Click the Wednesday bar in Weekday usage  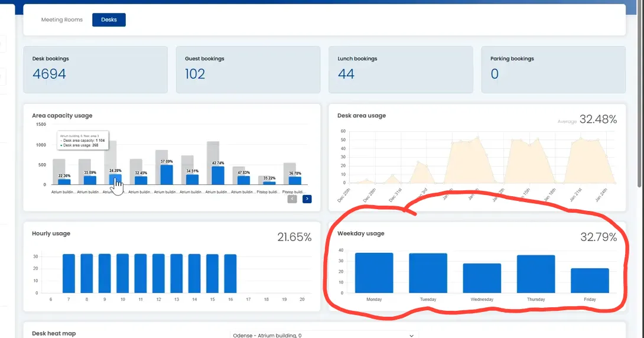[482, 278]
